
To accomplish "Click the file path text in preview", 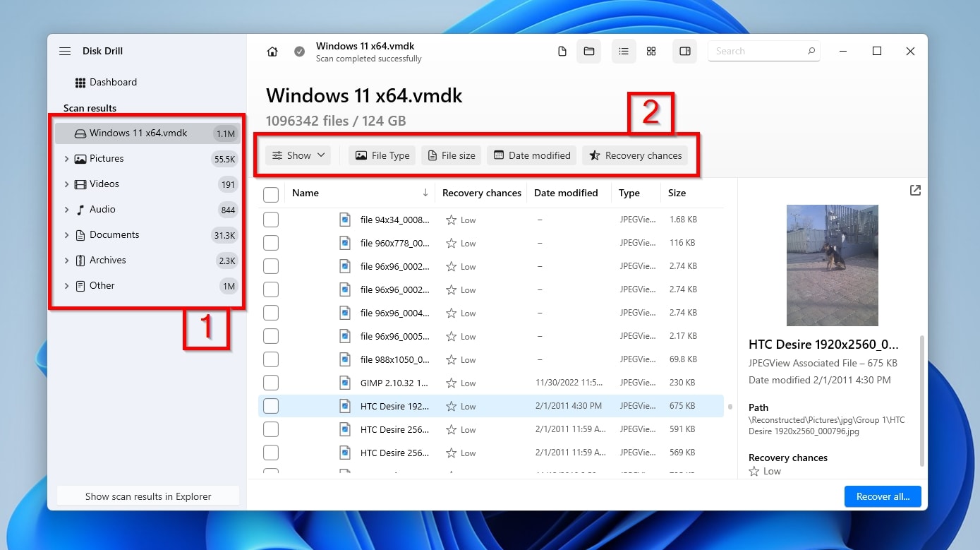I will [826, 426].
